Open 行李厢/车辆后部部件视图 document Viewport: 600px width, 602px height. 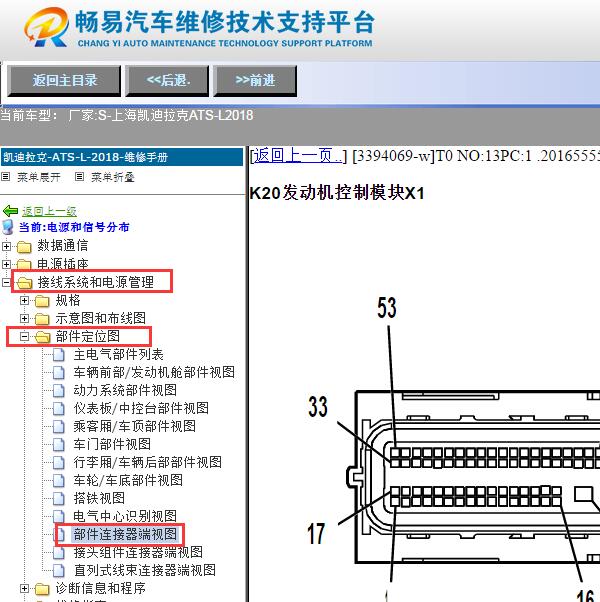(x=148, y=462)
